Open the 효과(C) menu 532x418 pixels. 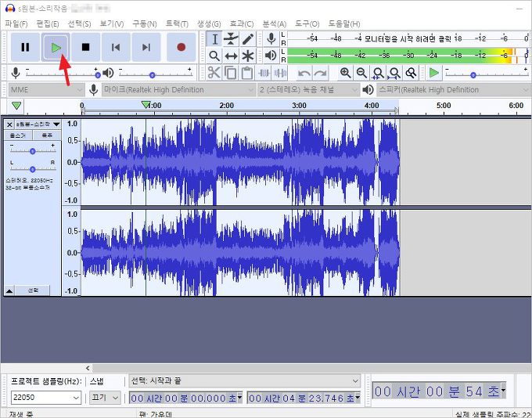click(x=242, y=23)
